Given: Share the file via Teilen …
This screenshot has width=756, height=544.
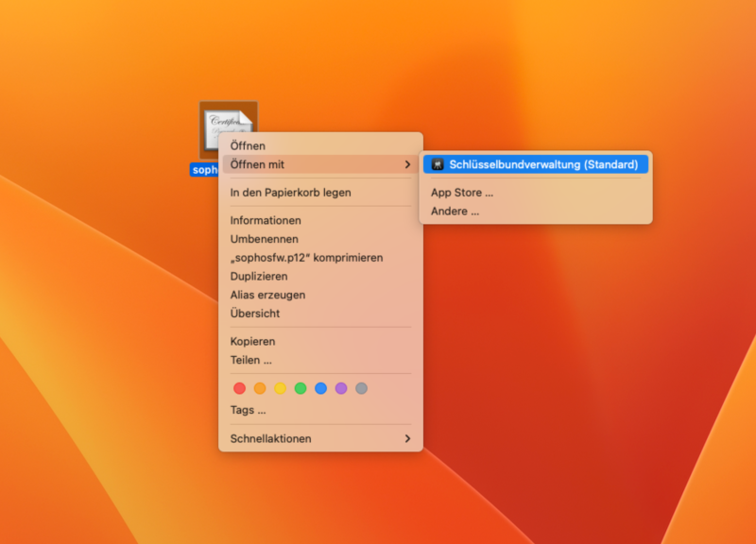Looking at the screenshot, I should (251, 360).
